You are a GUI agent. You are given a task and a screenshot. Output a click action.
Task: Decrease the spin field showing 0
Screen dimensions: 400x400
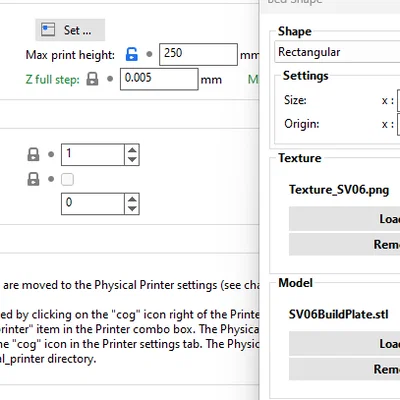click(x=132, y=209)
